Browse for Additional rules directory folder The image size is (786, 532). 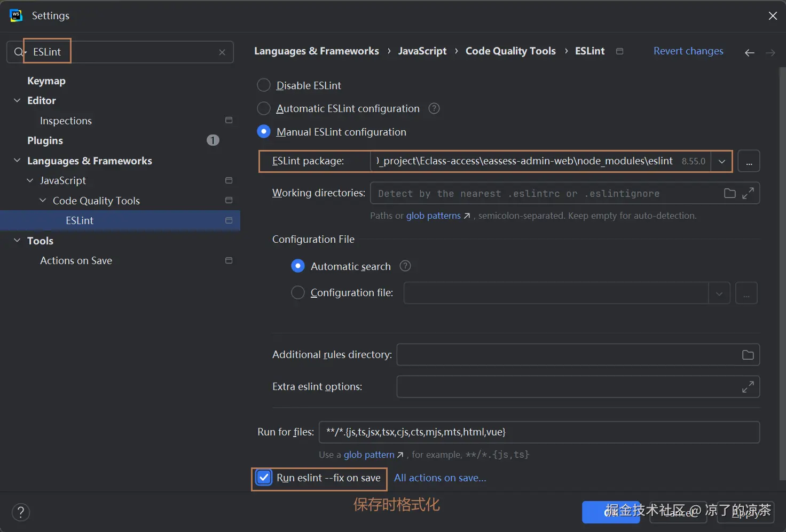[x=748, y=355]
